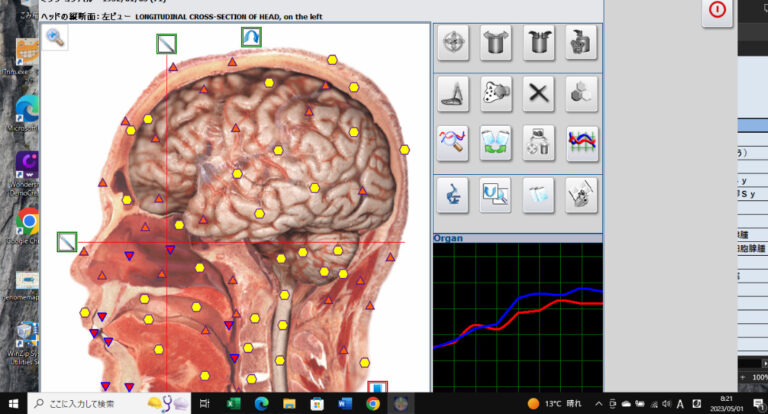
Task: Click the compass divider measuring tool button
Action: point(453,94)
